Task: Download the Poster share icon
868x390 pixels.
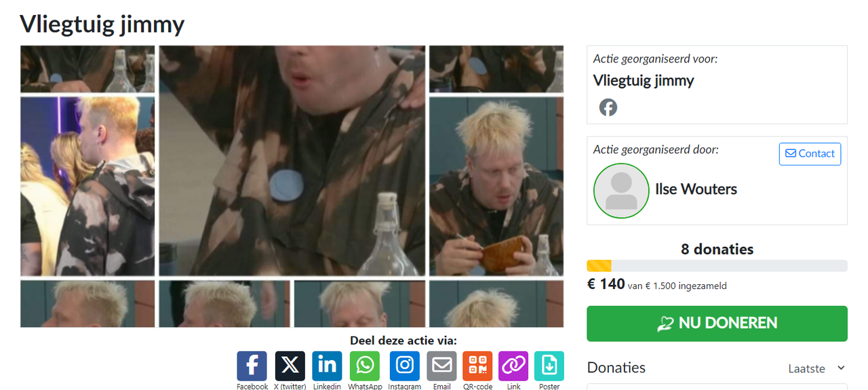Action: (x=549, y=366)
